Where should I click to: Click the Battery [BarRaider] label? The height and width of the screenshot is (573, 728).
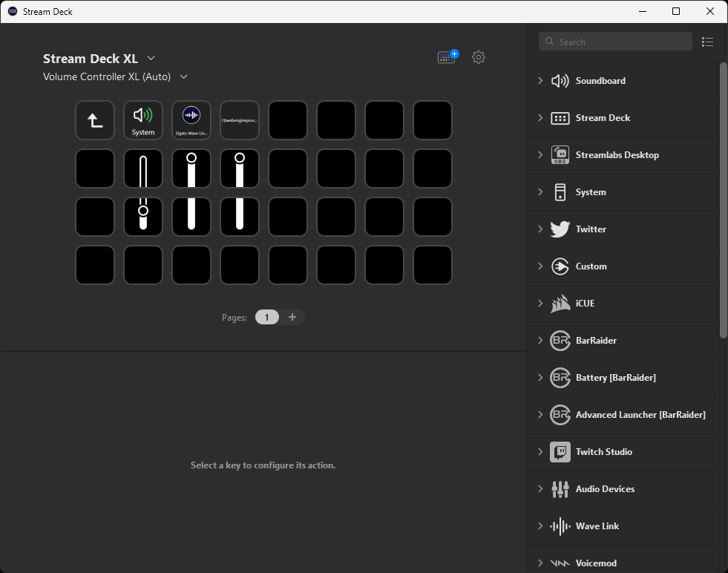[616, 378]
